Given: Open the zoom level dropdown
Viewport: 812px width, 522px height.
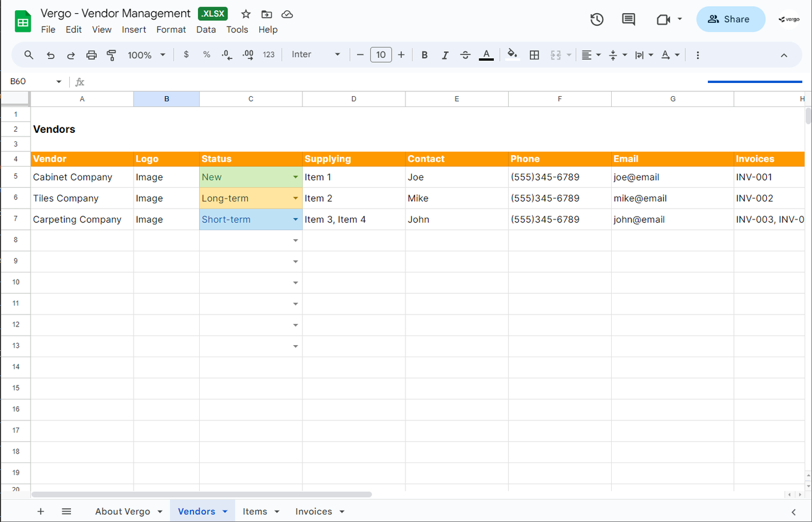Looking at the screenshot, I should (x=146, y=55).
